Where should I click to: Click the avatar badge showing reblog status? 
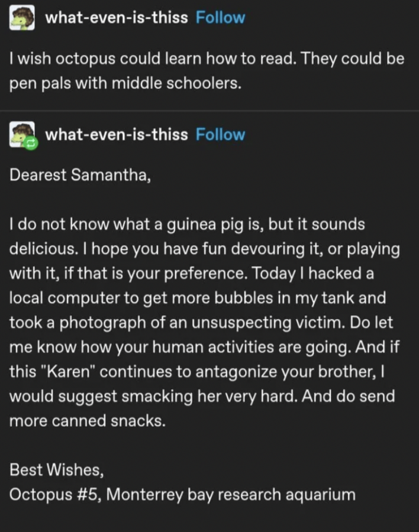point(30,142)
